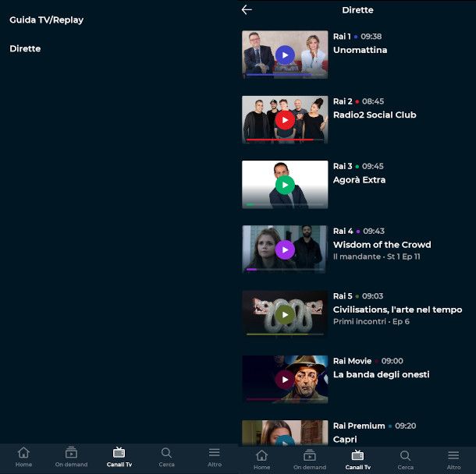Image resolution: width=476 pixels, height=474 pixels.
Task: Tap Canali Tv icon in right screen
Action: tap(357, 455)
